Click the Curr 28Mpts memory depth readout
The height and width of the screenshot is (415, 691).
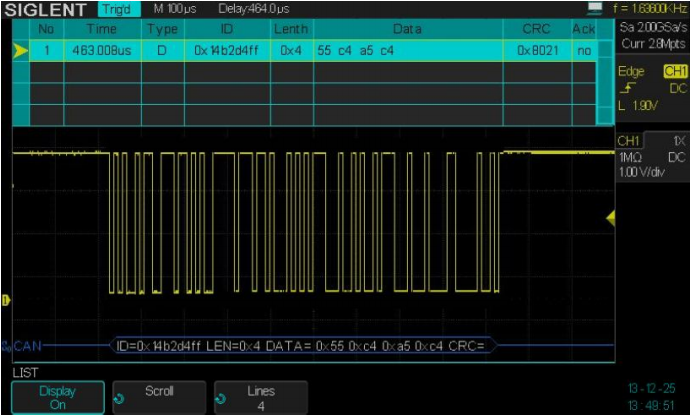coord(653,44)
